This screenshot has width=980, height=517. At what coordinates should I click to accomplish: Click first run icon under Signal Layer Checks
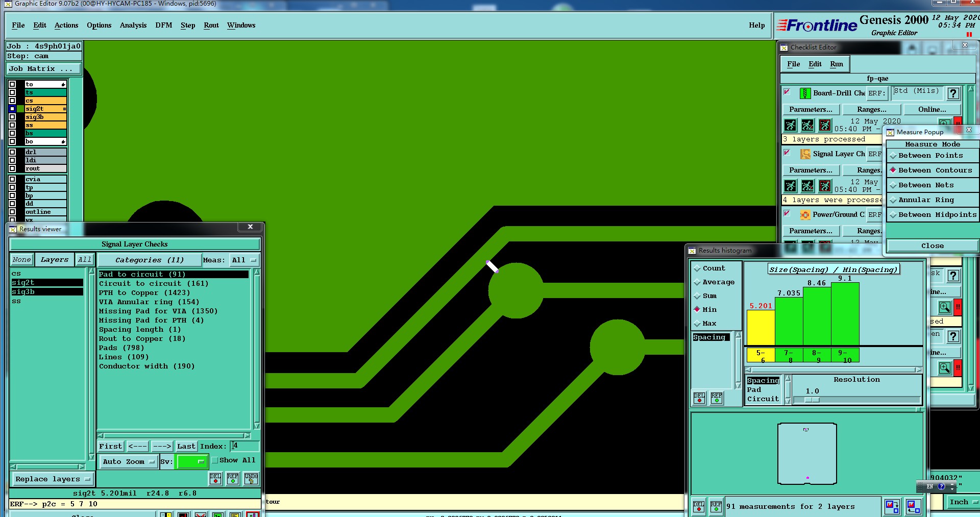[x=790, y=186]
